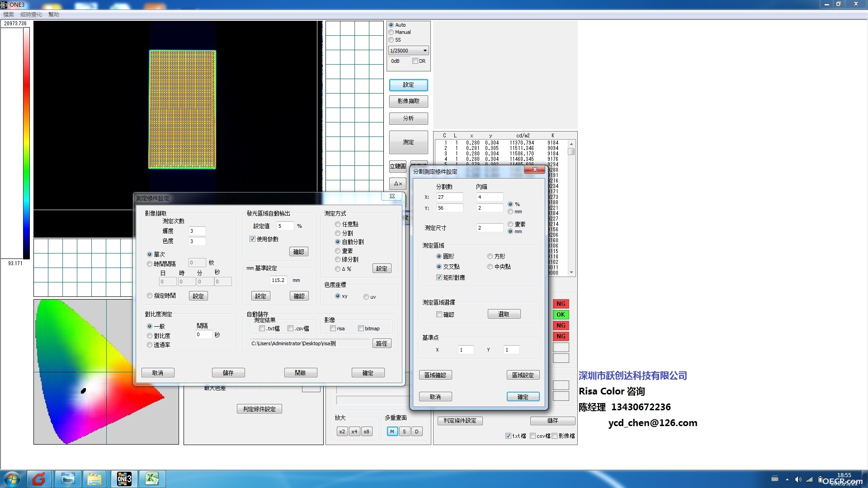The width and height of the screenshot is (868, 488).
Task: Click the red G app taskbar icon
Action: click(x=39, y=479)
